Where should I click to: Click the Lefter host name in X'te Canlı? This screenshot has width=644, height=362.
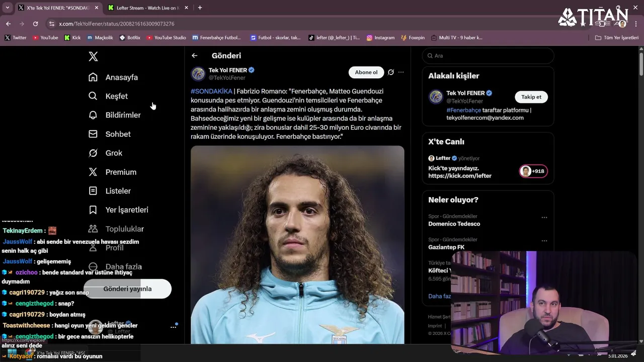[x=443, y=158]
